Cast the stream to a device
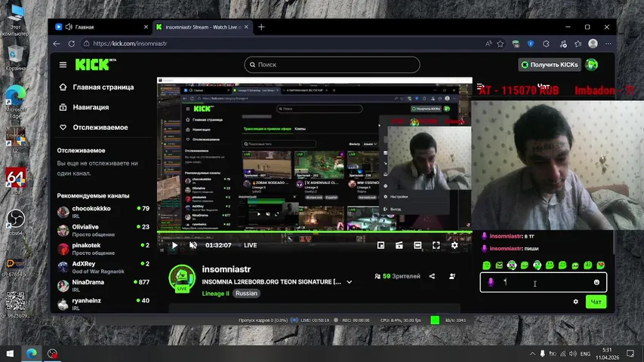Image resolution: width=644 pixels, height=362 pixels. point(399,245)
